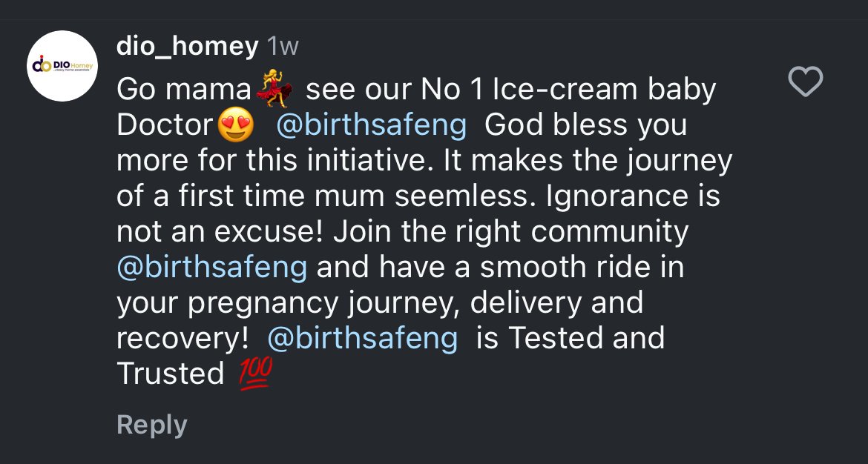Click the 1w timestamp
868x464 pixels.
tap(282, 47)
